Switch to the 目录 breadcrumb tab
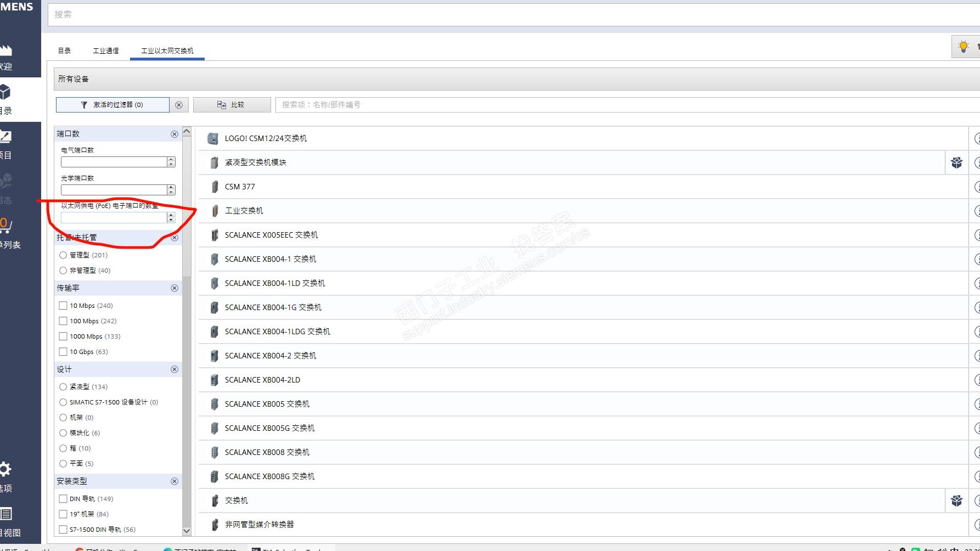The width and height of the screenshot is (980, 551). pos(65,50)
